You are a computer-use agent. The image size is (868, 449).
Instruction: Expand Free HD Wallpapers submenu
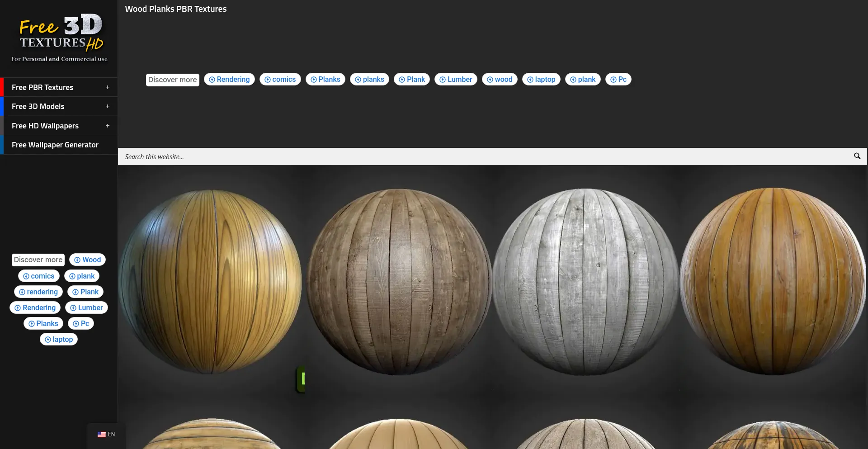108,126
